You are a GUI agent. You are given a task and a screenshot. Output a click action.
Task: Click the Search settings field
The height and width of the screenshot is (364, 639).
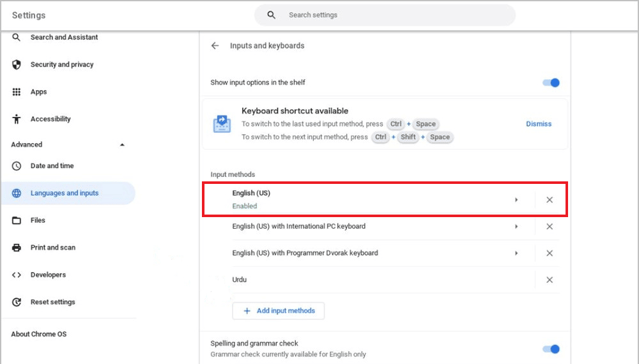[385, 15]
